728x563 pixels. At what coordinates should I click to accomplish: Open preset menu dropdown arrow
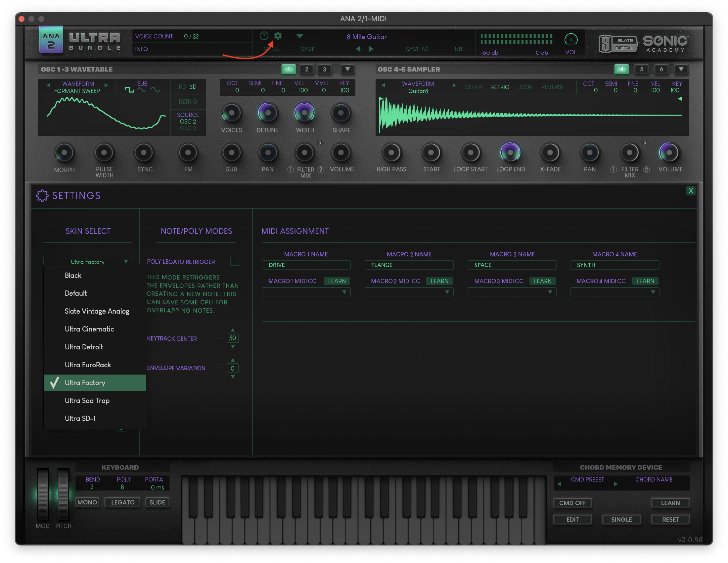pos(299,36)
